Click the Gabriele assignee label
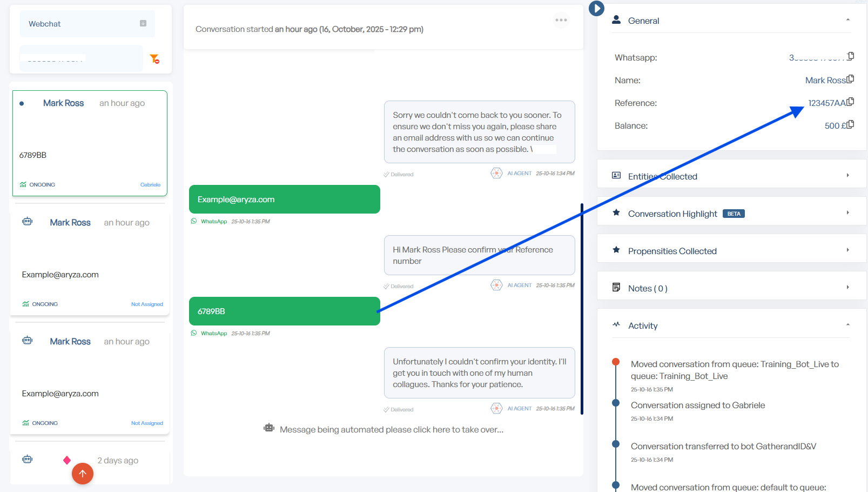This screenshot has height=492, width=868. pyautogui.click(x=150, y=185)
